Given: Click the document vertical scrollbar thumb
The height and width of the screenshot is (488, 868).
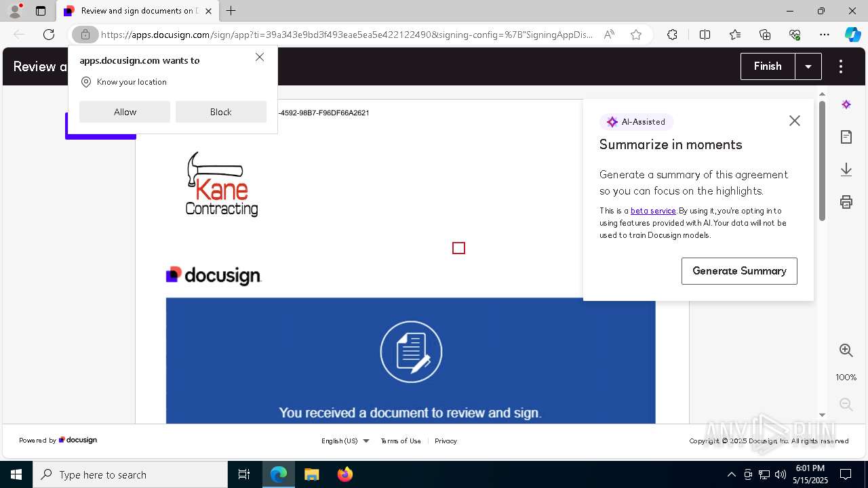Looking at the screenshot, I should (x=822, y=161).
